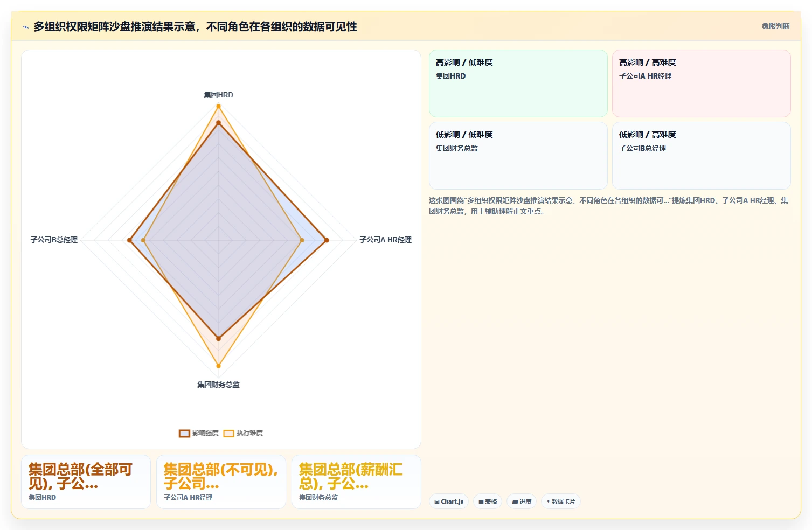Open the 低影响 / 低难度 quadrant card

[518, 156]
